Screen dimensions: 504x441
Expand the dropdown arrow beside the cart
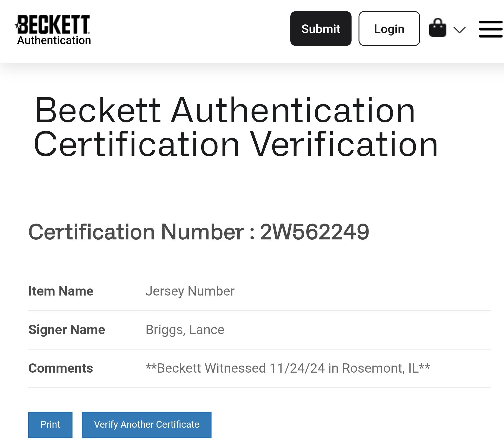459,30
